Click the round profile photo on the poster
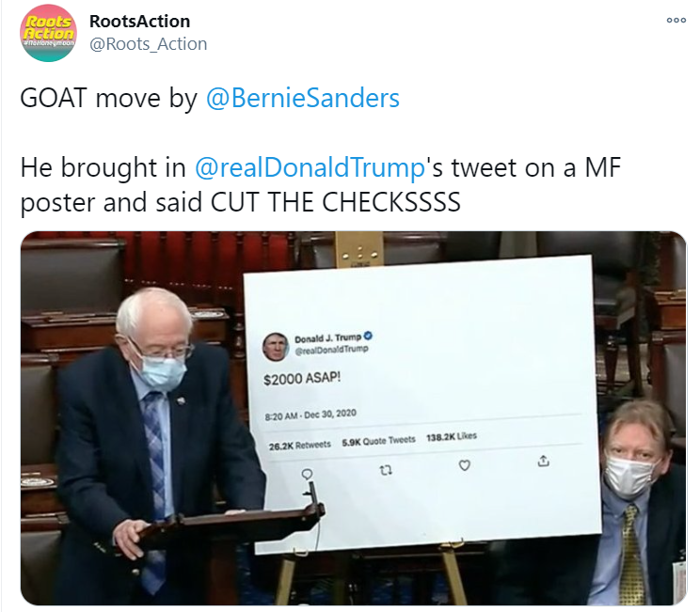The height and width of the screenshot is (612, 700). pyautogui.click(x=275, y=346)
